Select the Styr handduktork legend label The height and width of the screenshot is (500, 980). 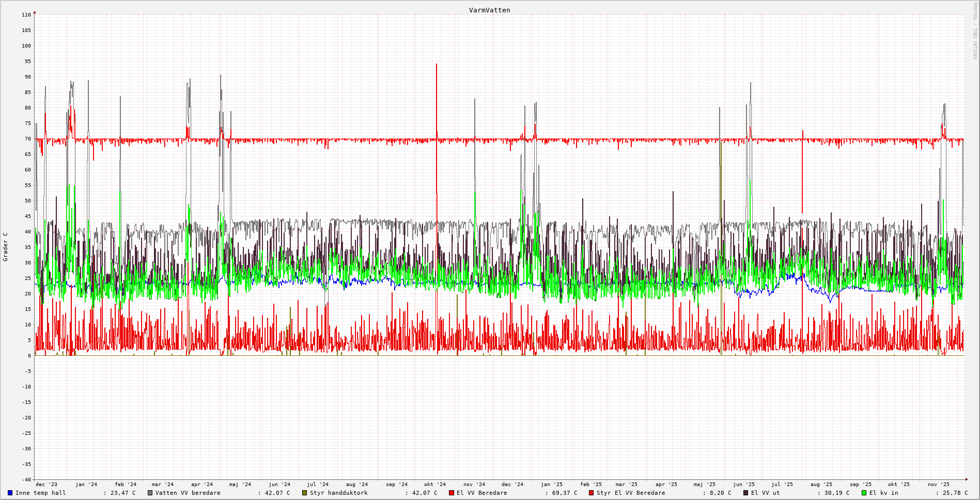point(338,493)
